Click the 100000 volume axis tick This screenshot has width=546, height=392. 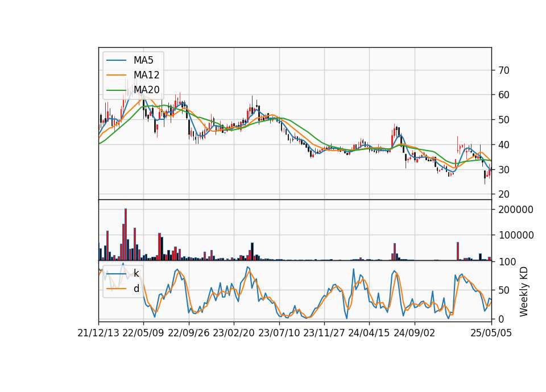click(x=516, y=235)
